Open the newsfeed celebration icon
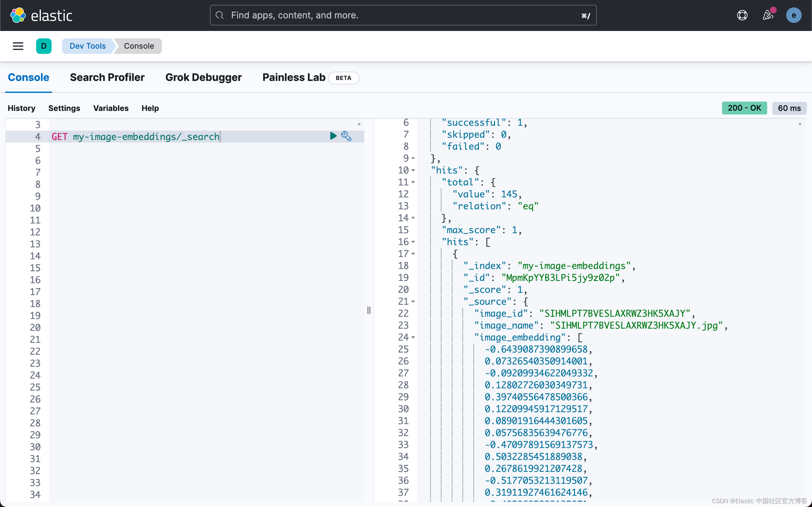Viewport: 812px width, 507px height. (768, 15)
